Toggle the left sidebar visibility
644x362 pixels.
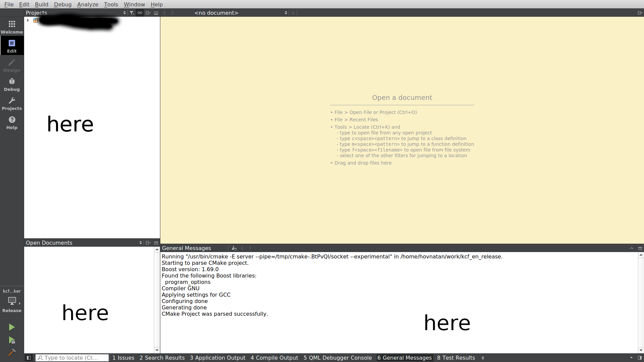(x=29, y=358)
